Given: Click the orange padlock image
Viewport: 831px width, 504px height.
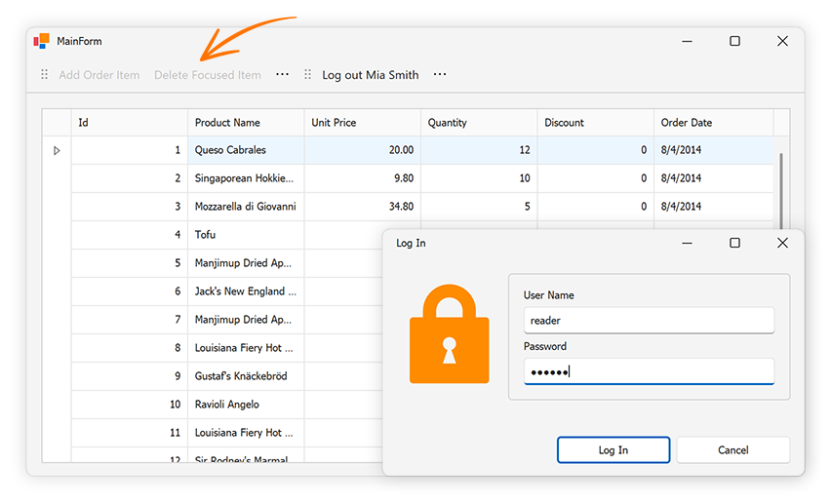Looking at the screenshot, I should coord(450,333).
